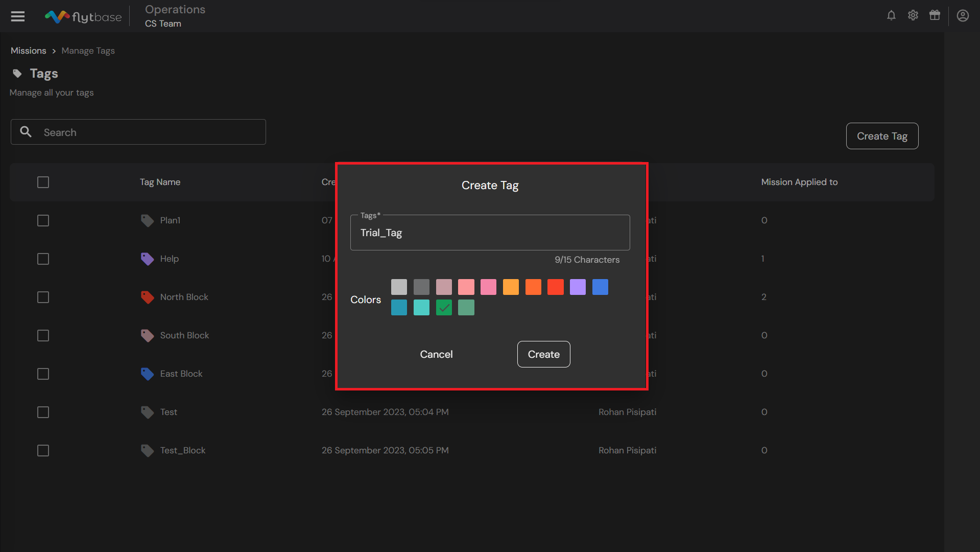Image resolution: width=980 pixels, height=552 pixels.
Task: Toggle the select-all checkbox in header
Action: coord(43,182)
